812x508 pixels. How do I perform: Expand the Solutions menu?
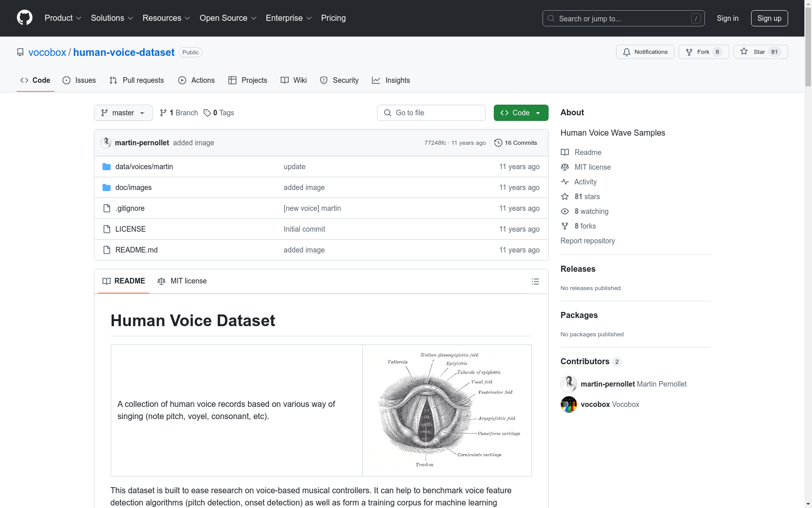tap(112, 18)
